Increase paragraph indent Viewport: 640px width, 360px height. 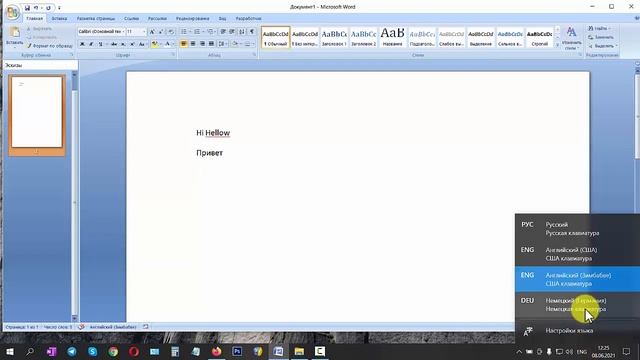coord(232,31)
